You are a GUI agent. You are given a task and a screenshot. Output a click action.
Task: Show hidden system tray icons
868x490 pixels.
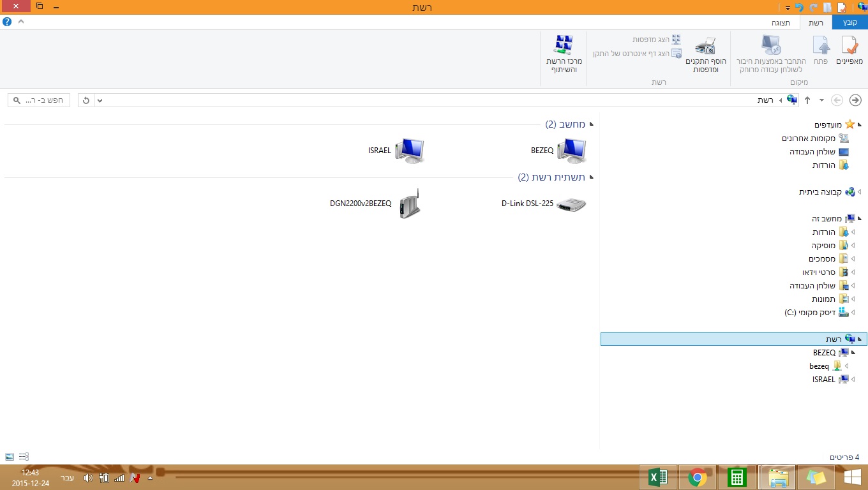coord(150,478)
